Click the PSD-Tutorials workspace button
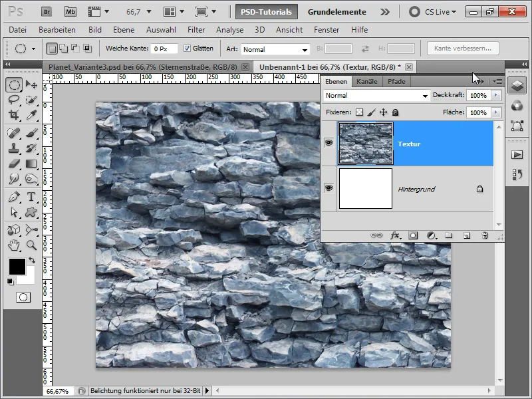The width and height of the screenshot is (532, 399). (x=266, y=12)
